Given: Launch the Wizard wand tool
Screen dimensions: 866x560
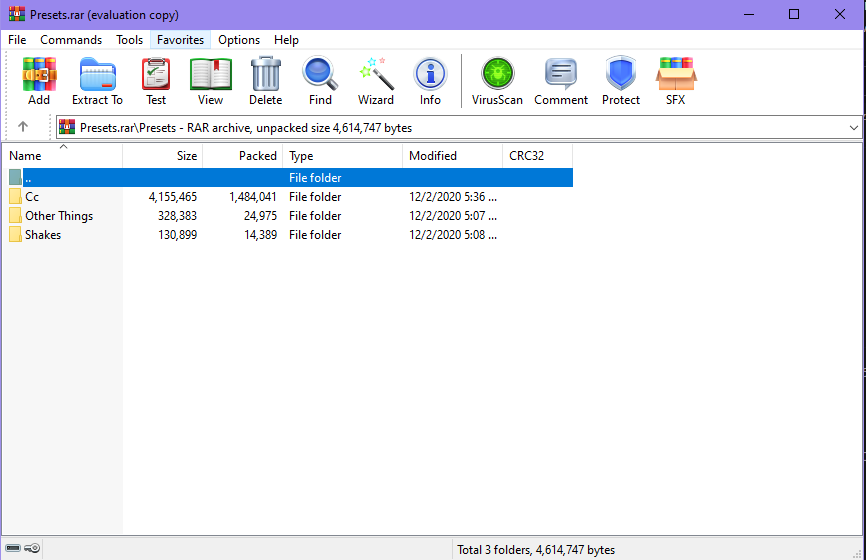Looking at the screenshot, I should click(x=376, y=73).
